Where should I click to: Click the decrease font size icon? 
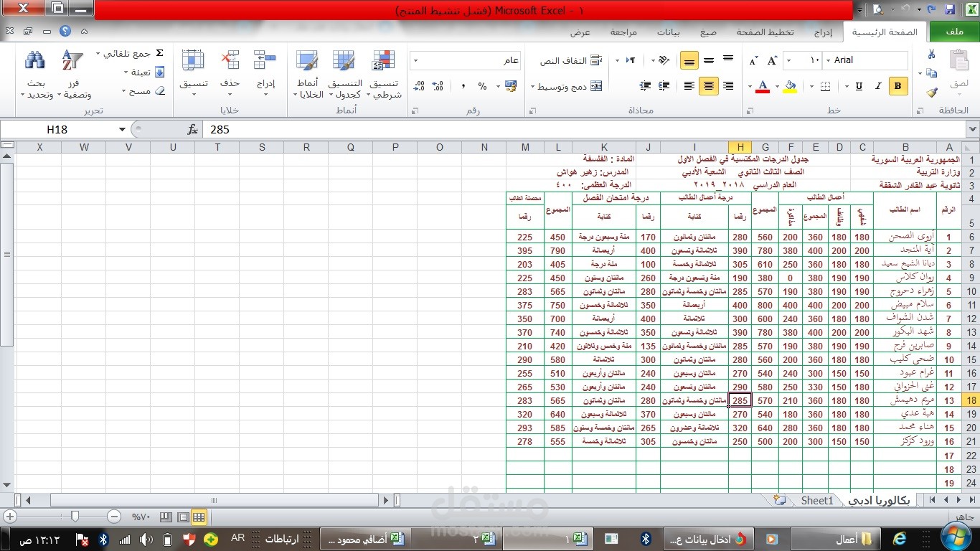coord(753,61)
